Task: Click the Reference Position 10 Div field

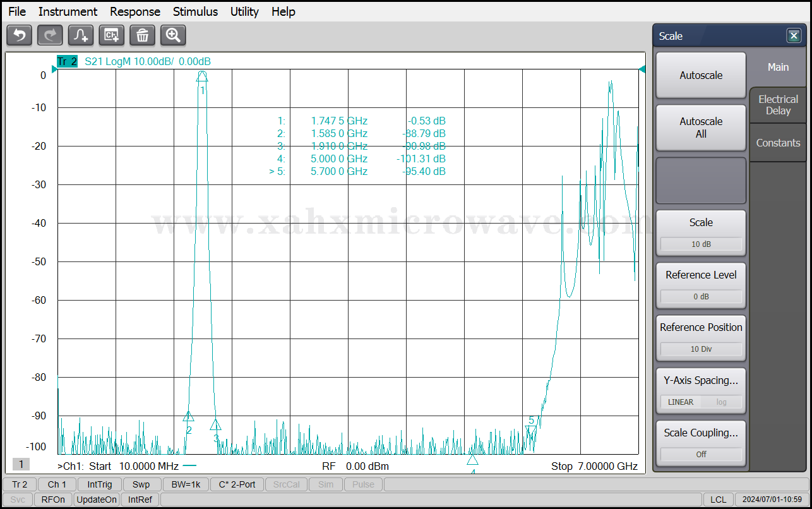Action: (x=701, y=349)
